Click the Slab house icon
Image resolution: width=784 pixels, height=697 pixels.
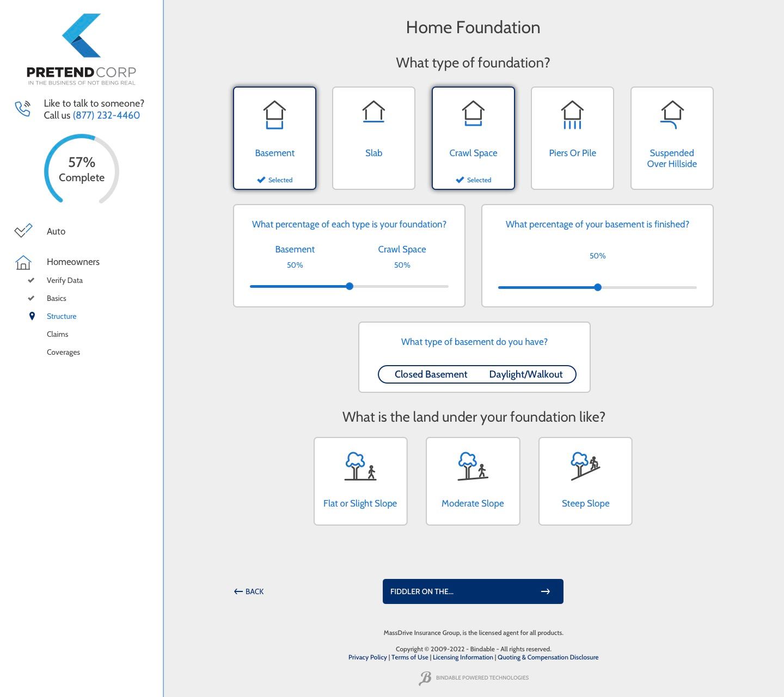click(373, 112)
